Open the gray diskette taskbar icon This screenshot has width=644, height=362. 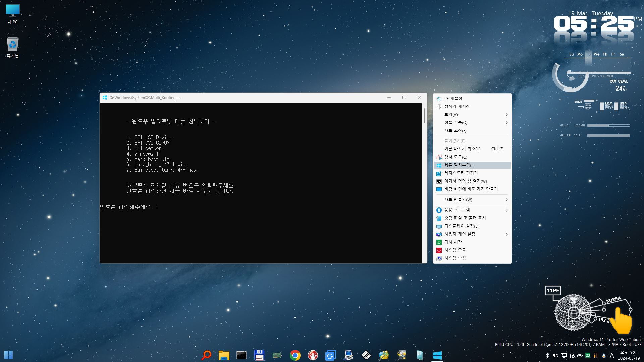[366, 355]
